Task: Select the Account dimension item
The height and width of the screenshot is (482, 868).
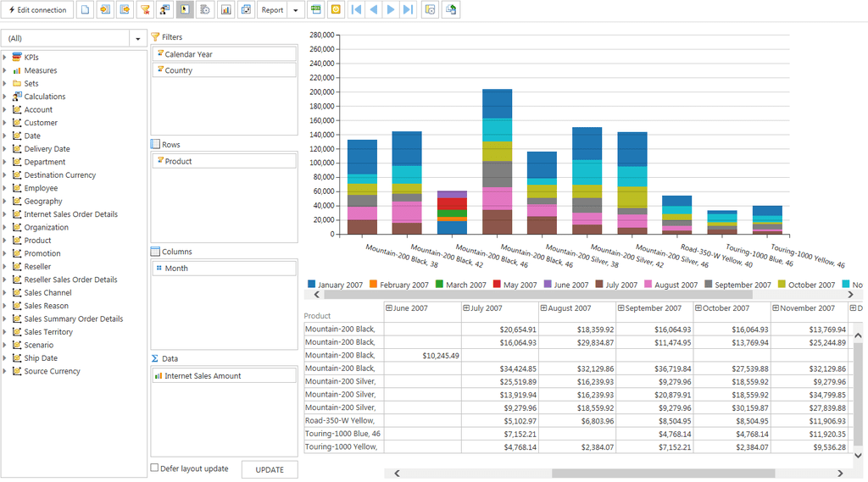Action: coord(38,109)
